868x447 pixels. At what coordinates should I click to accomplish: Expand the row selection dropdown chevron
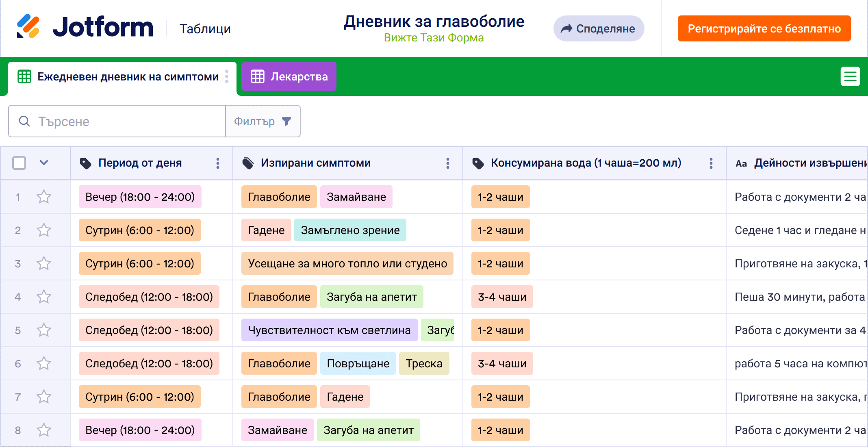click(x=44, y=163)
